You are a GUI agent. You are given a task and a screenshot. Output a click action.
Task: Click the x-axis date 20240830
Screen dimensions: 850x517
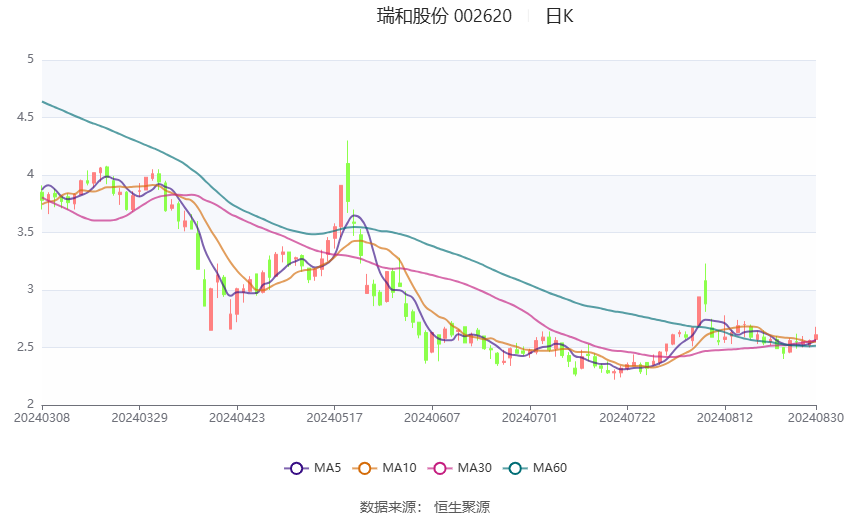click(816, 418)
